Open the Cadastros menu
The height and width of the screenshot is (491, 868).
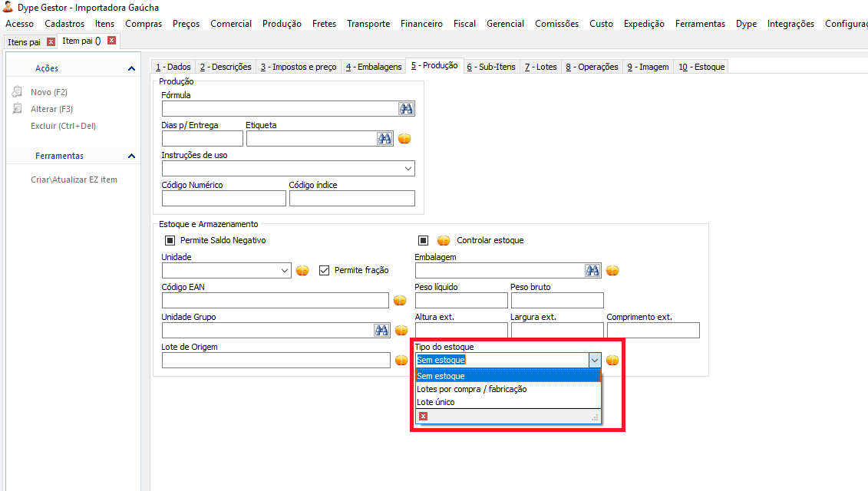pos(64,24)
